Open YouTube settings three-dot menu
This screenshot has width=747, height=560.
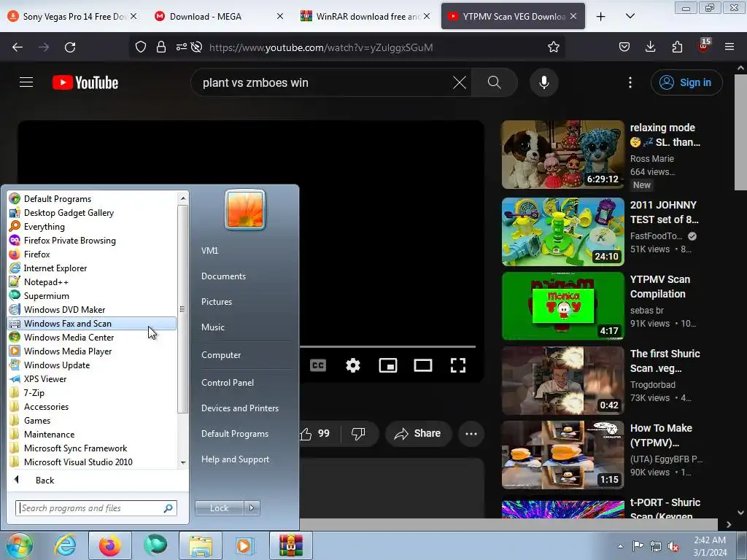click(630, 82)
